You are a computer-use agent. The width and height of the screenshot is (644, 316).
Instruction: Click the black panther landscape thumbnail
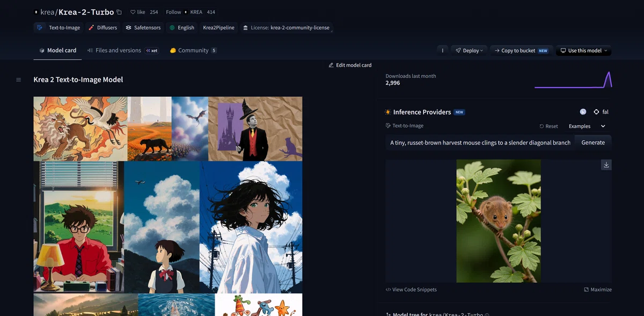click(x=150, y=128)
